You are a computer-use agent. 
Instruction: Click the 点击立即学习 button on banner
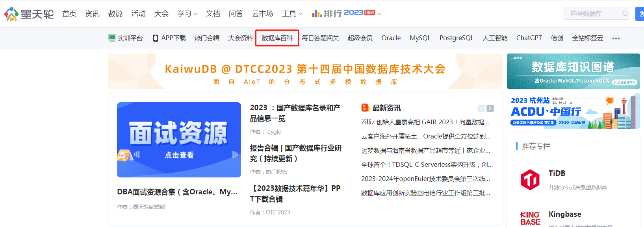click(x=625, y=83)
